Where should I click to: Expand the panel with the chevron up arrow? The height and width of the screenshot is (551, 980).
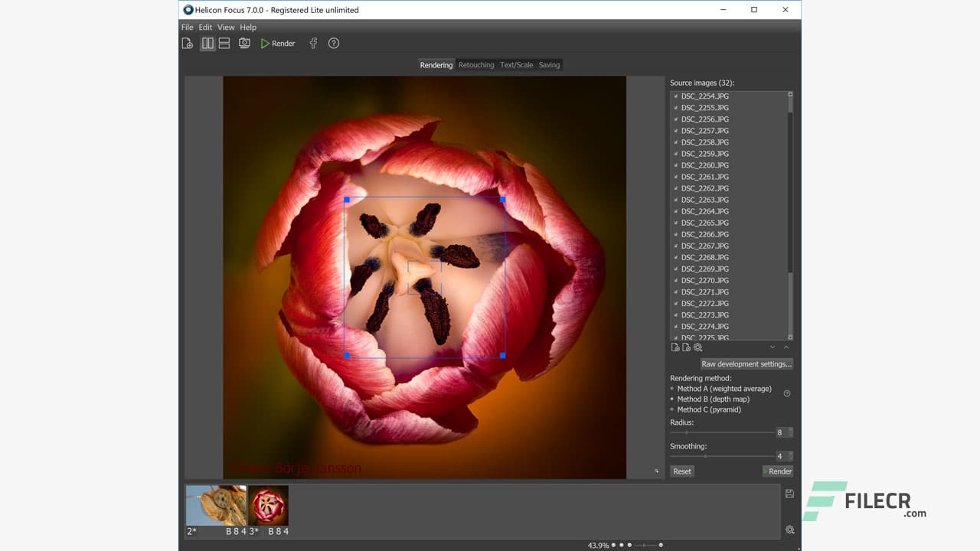tap(786, 347)
